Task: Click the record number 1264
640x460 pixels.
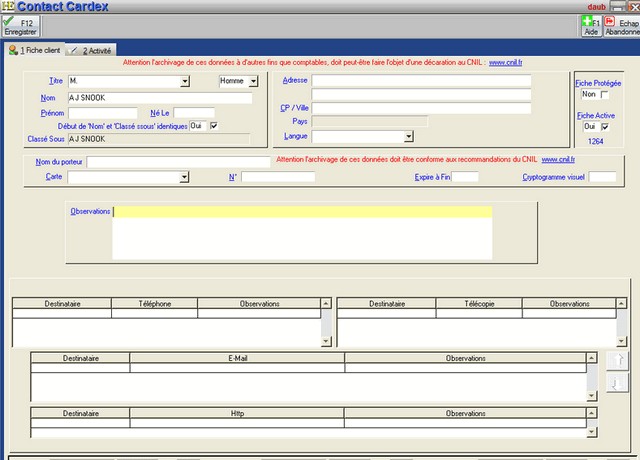Action: [x=596, y=141]
